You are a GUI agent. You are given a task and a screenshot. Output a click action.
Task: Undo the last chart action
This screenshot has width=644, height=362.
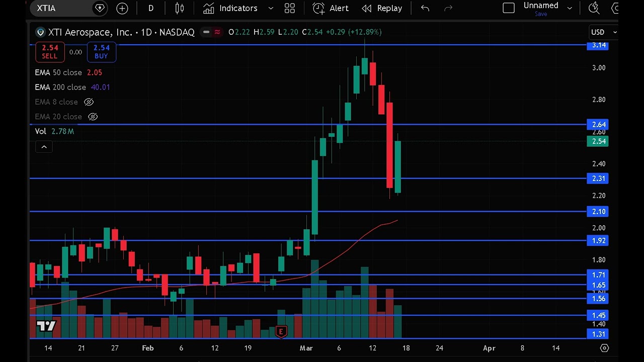425,8
